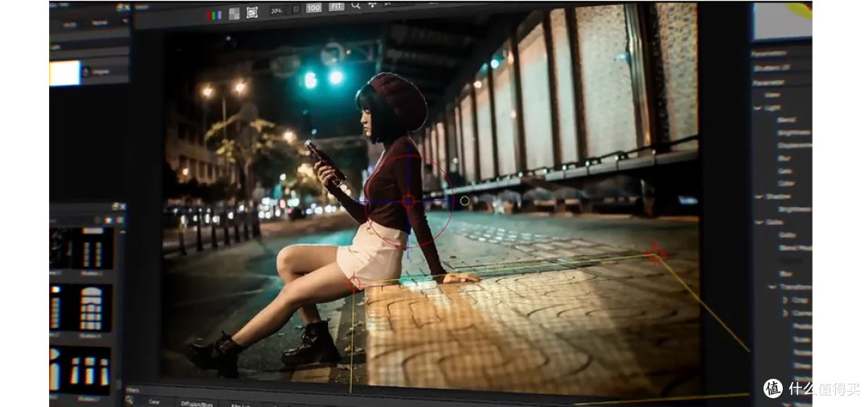Choose the arched window gobo preset

coord(91,307)
